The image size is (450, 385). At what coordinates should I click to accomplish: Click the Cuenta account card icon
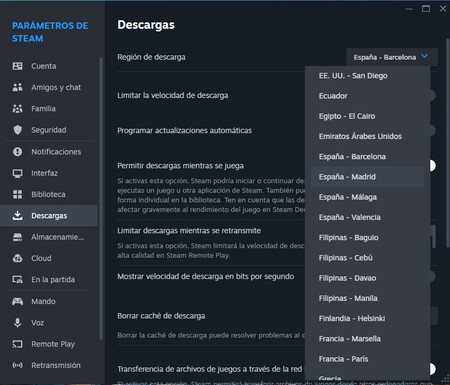click(x=17, y=66)
